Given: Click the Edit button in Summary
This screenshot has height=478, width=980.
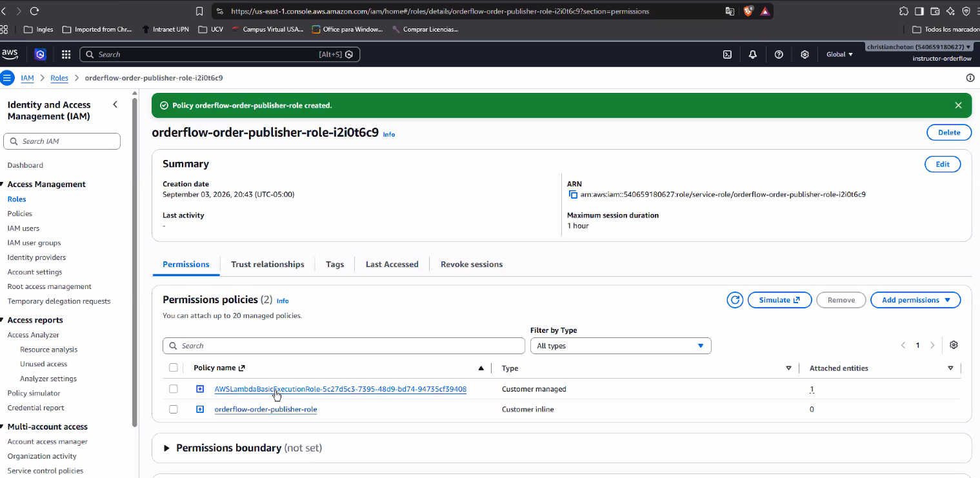Looking at the screenshot, I should (943, 164).
